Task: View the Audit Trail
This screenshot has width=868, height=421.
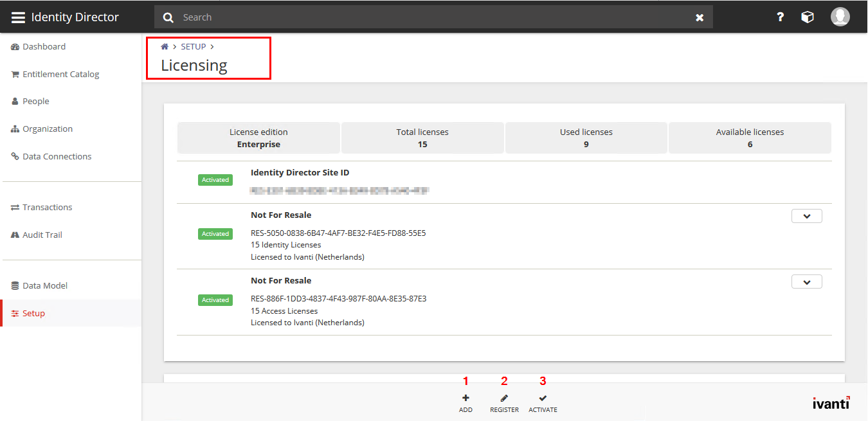Action: pos(41,235)
